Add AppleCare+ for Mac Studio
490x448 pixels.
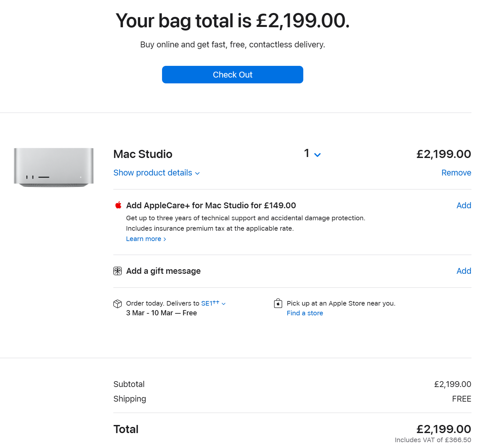pos(464,205)
